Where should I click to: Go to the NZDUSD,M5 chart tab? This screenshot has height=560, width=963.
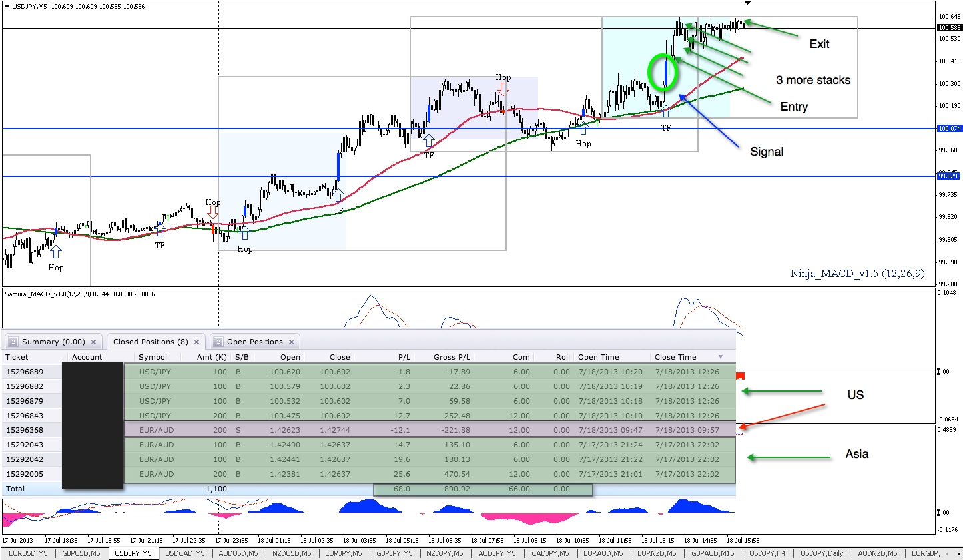tap(291, 553)
